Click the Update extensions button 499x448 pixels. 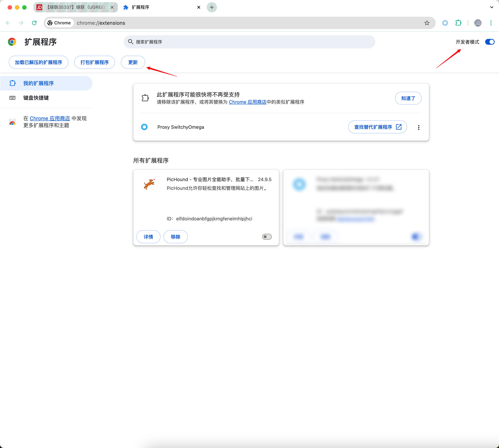point(133,62)
